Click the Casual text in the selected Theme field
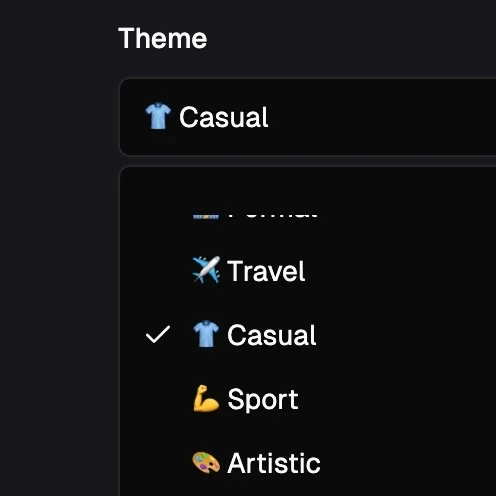 (x=224, y=117)
